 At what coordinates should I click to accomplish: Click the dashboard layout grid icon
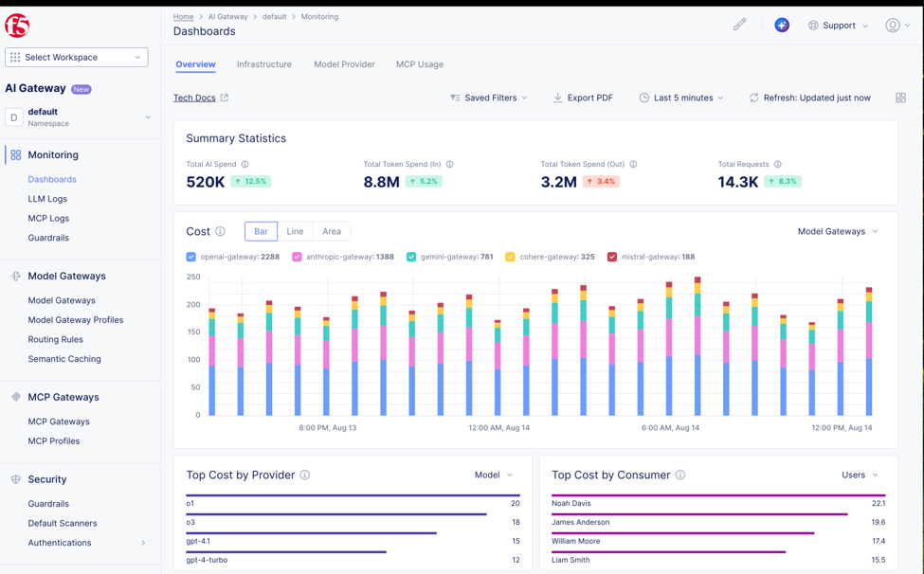point(900,98)
